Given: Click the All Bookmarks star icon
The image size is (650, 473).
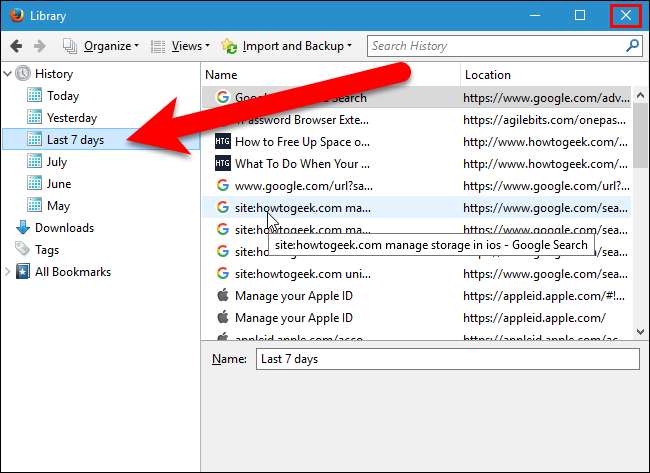Looking at the screenshot, I should click(23, 272).
